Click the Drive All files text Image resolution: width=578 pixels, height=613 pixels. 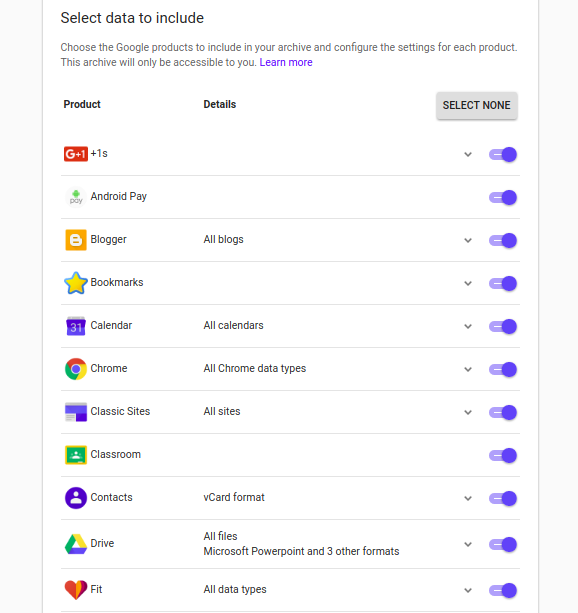(220, 536)
